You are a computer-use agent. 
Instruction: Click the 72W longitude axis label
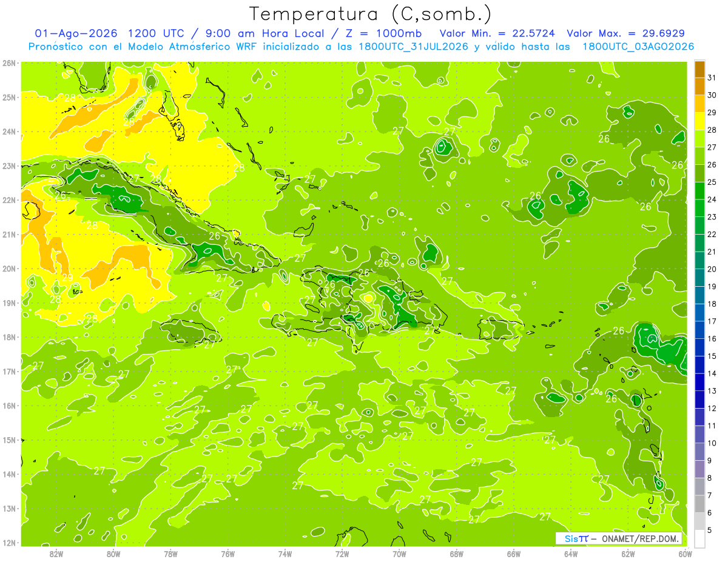tap(342, 554)
